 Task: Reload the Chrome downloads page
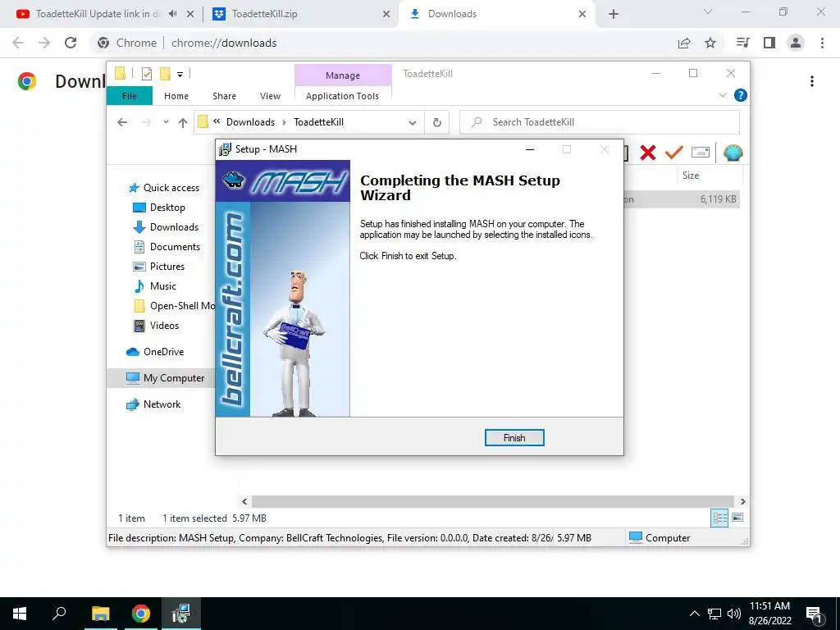(x=71, y=43)
